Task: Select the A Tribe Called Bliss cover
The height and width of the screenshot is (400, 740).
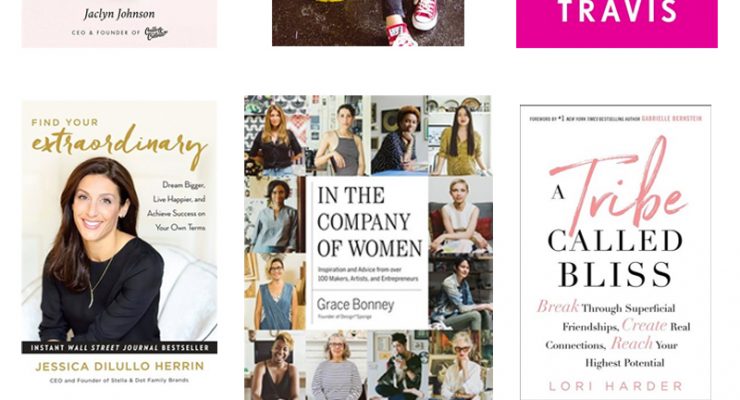Action: (x=615, y=252)
